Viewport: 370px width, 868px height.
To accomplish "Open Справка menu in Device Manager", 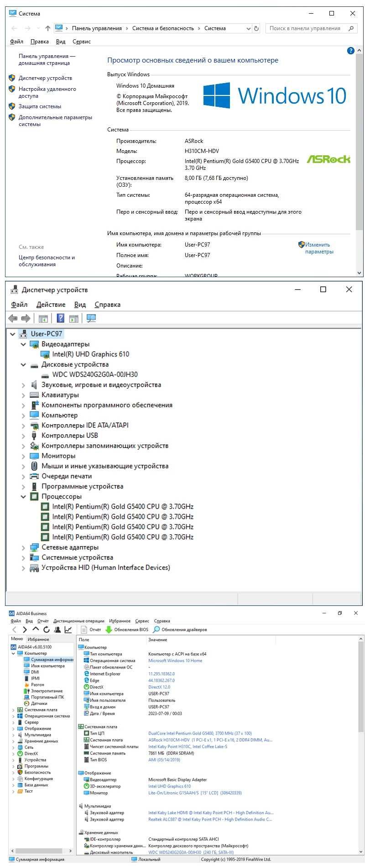I will 108,305.
